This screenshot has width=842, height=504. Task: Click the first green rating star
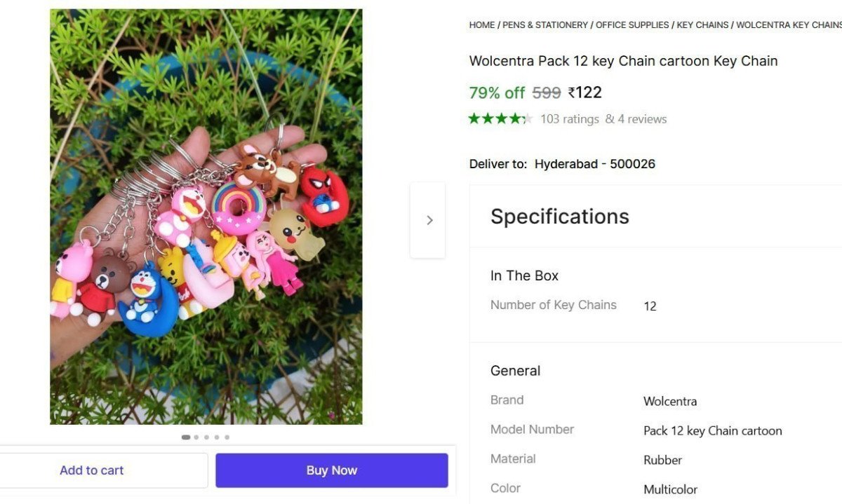(474, 118)
